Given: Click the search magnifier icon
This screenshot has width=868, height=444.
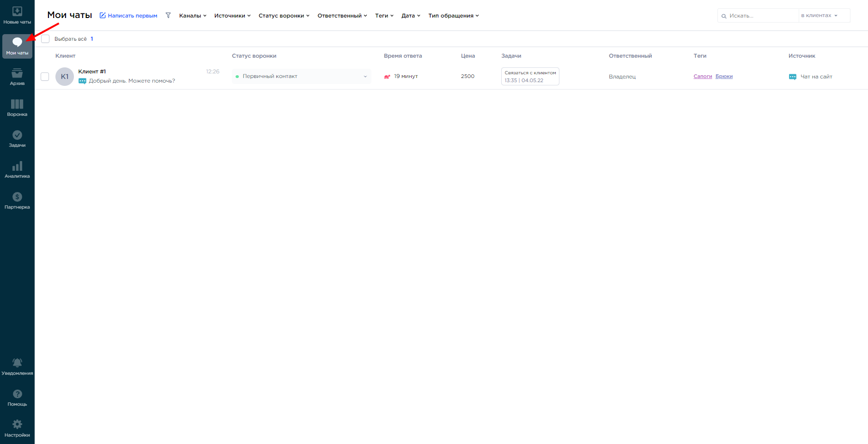Looking at the screenshot, I should [x=724, y=16].
